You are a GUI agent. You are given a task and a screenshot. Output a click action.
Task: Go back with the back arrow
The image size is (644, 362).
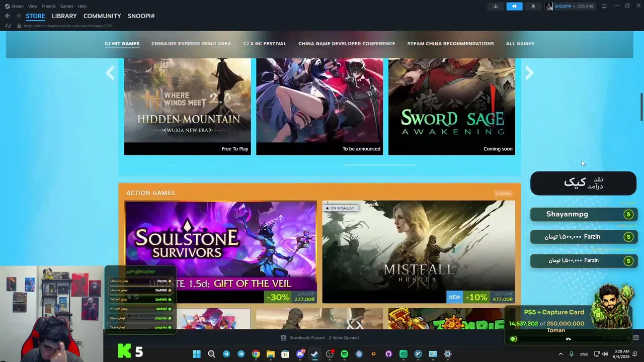click(8, 16)
